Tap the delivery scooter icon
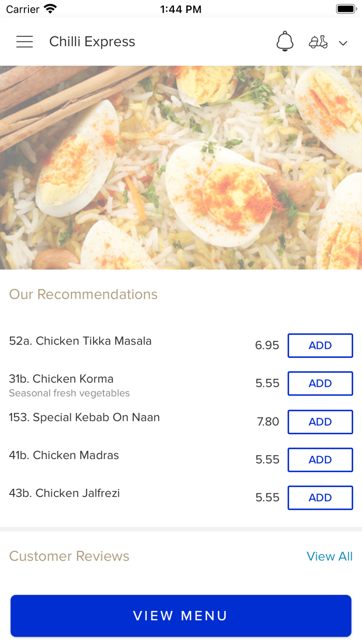 click(318, 42)
